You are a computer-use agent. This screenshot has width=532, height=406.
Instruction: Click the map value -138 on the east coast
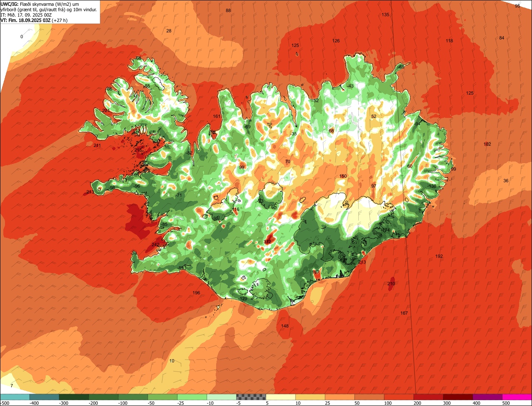tap(432, 186)
